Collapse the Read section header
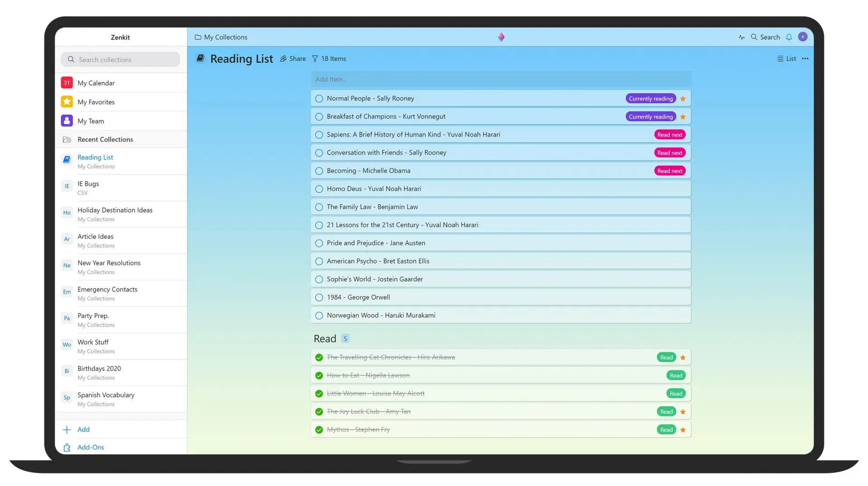The image size is (868, 486). 325,339
